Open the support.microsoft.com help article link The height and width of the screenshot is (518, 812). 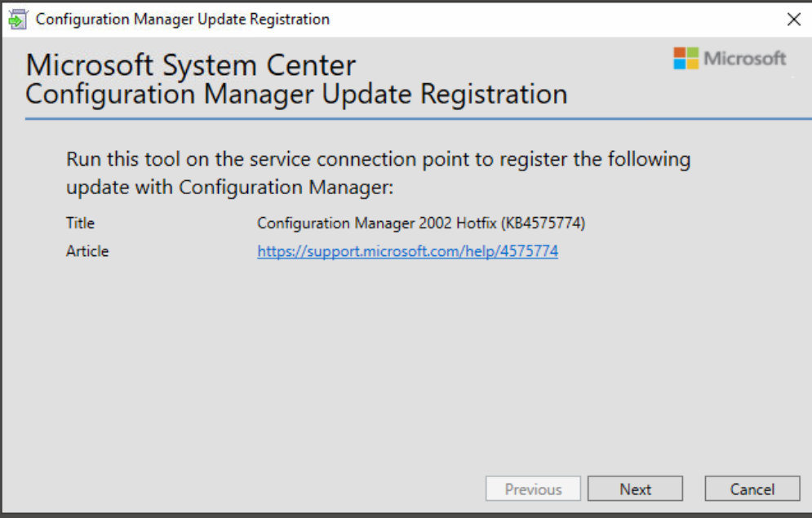tap(407, 251)
